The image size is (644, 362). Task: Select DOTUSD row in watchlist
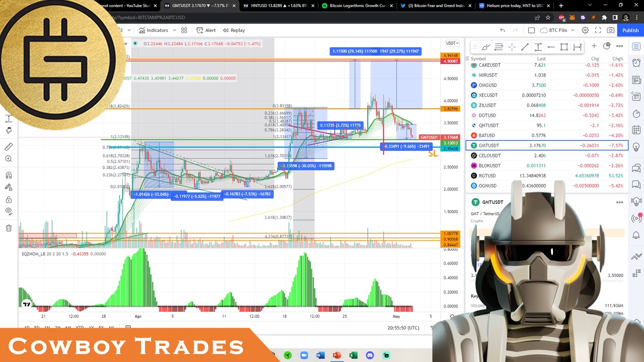[x=547, y=115]
